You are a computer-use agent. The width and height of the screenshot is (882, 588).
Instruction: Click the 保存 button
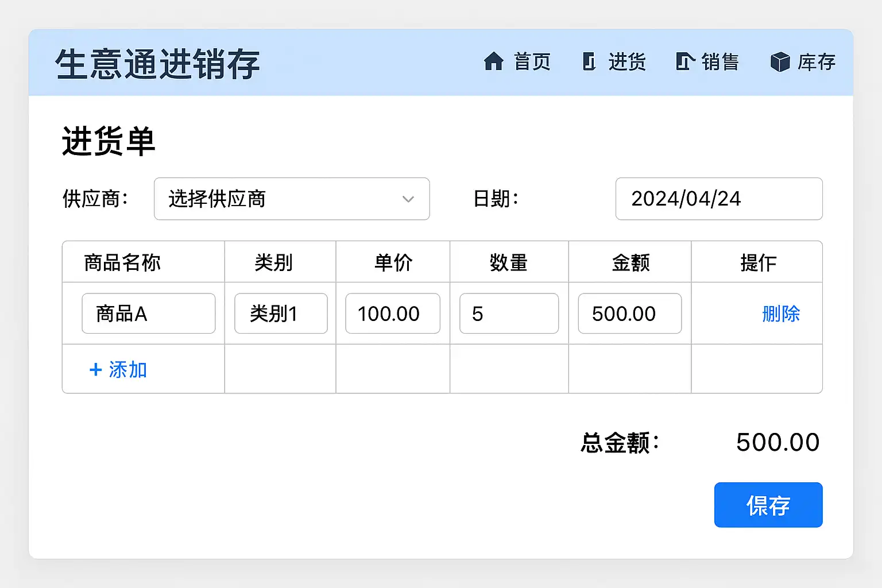[x=768, y=505]
